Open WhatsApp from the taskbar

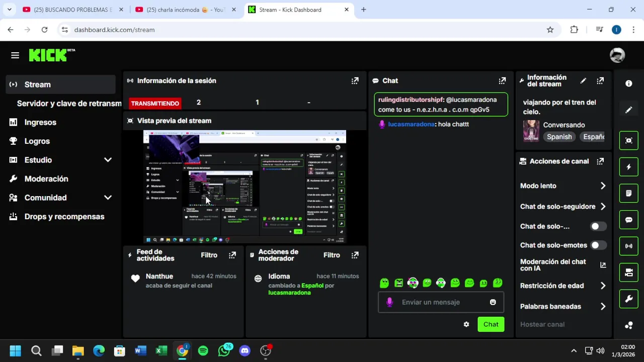point(225,350)
